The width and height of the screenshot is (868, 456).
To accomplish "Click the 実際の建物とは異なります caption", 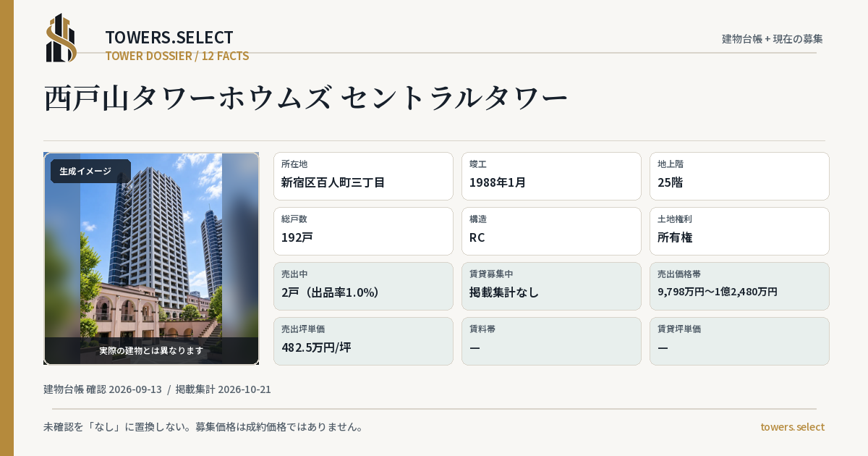I will [151, 350].
